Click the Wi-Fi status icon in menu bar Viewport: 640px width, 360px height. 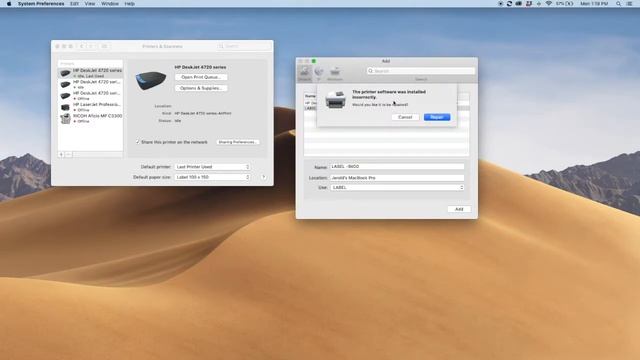click(549, 4)
